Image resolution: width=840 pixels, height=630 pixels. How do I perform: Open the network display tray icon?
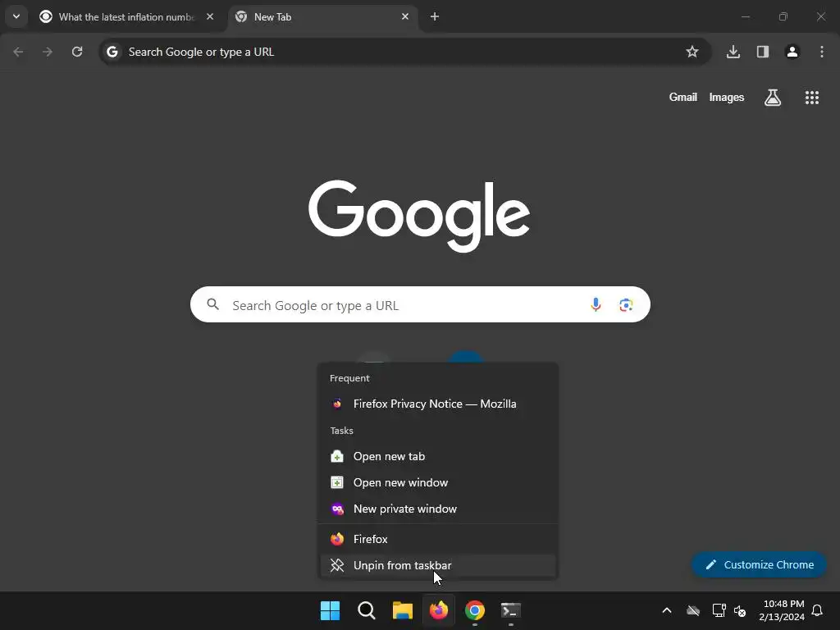pyautogui.click(x=719, y=610)
